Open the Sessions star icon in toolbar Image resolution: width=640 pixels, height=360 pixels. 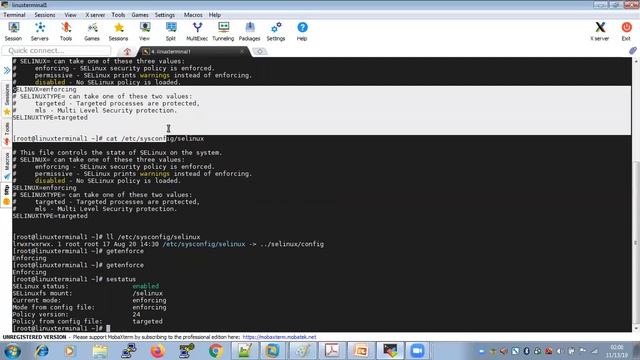point(118,31)
